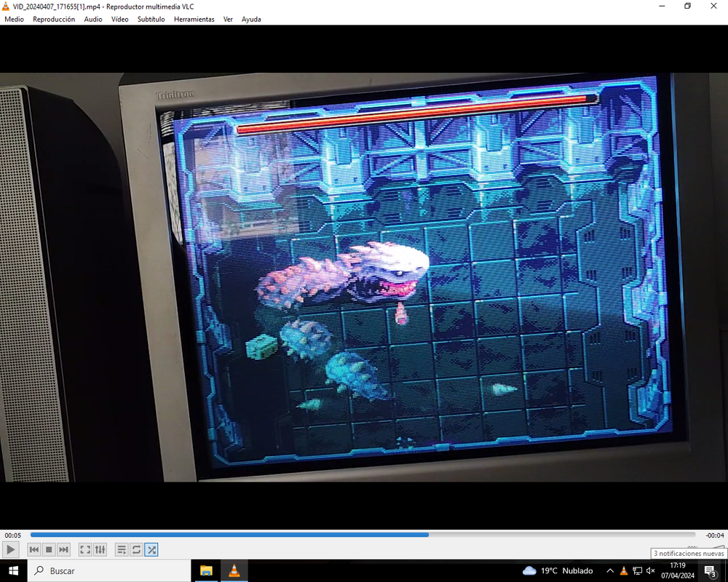This screenshot has height=582, width=728.
Task: Jump to the previous media track
Action: [34, 550]
